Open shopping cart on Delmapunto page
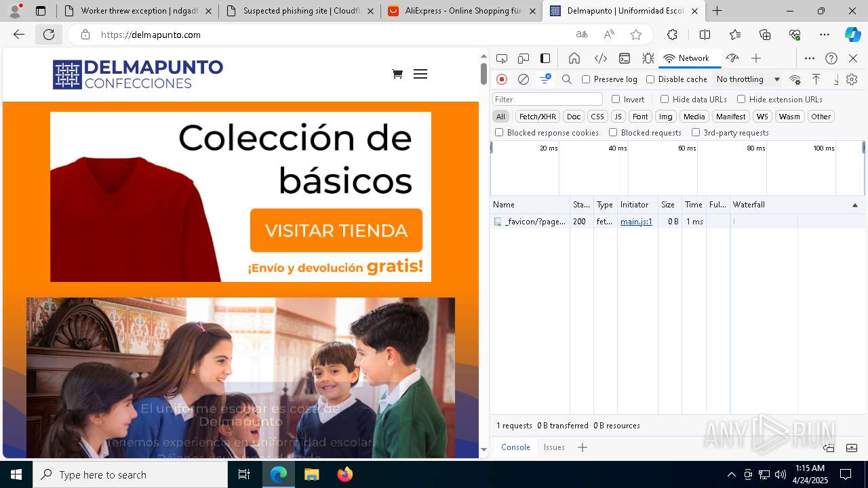868x488 pixels. pos(397,74)
